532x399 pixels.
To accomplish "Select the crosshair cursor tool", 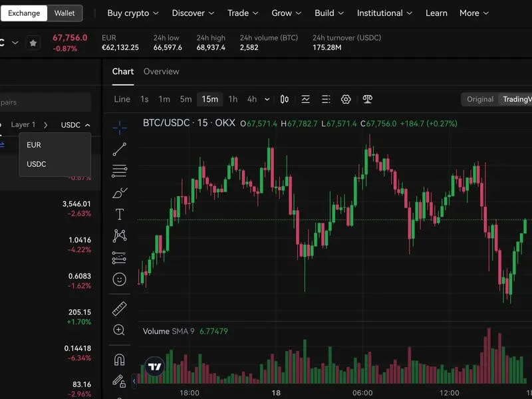I will coord(119,126).
